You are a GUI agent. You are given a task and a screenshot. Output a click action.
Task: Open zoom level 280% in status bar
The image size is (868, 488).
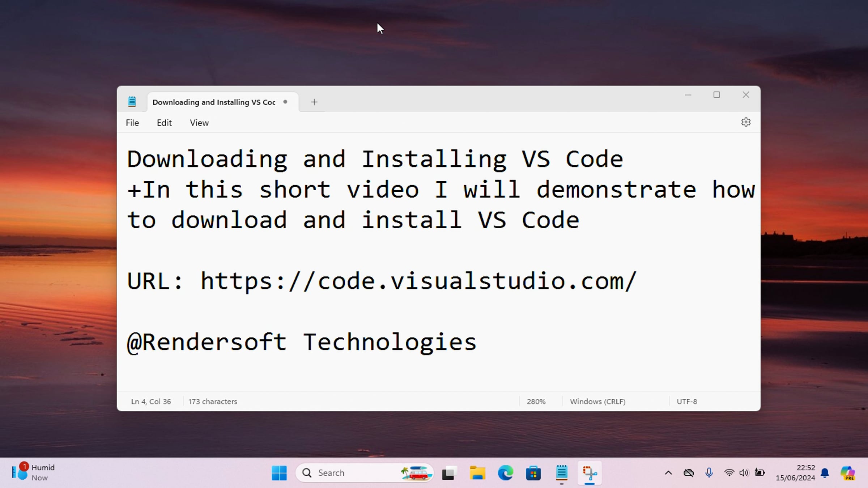(x=536, y=402)
